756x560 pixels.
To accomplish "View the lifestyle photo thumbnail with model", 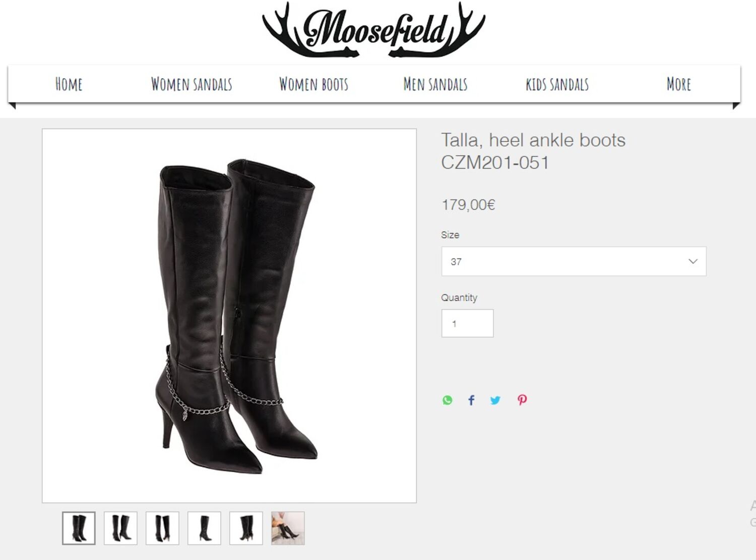I will (x=288, y=528).
